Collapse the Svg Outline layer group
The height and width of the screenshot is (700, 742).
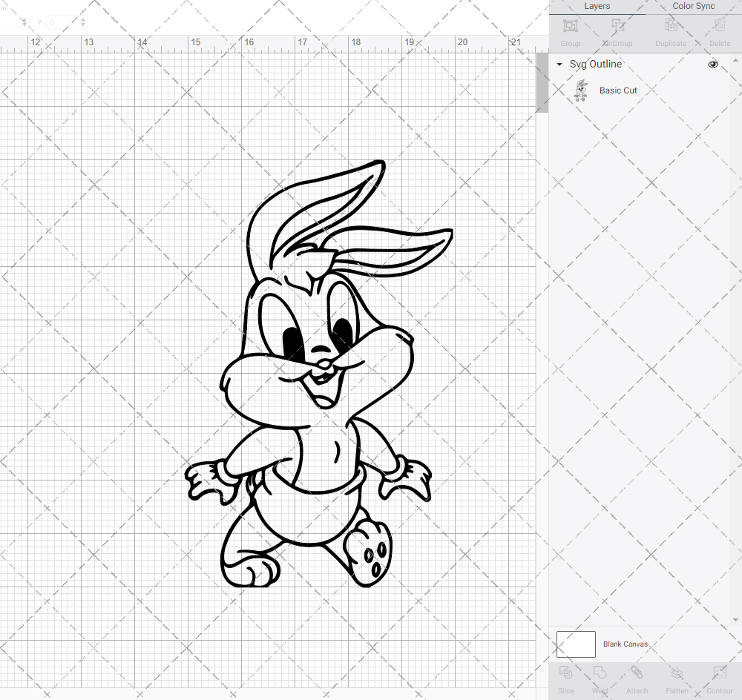click(558, 65)
